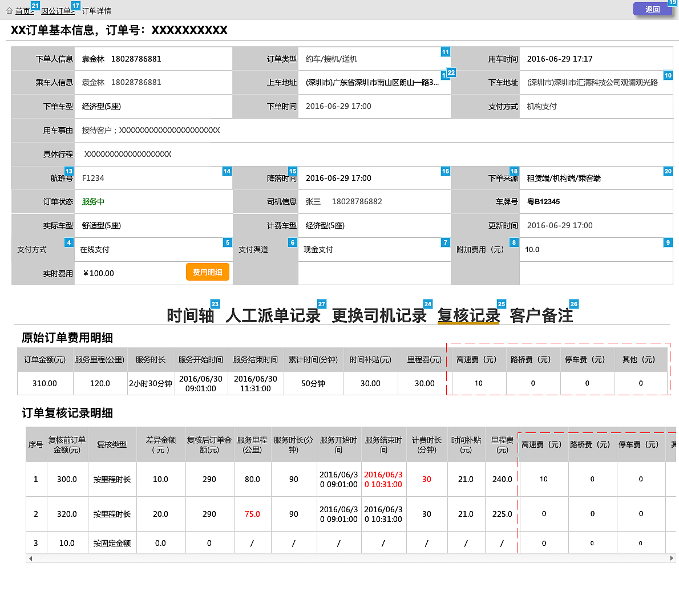
Task: Click difference amount 20.0 in row 2
Action: click(161, 514)
